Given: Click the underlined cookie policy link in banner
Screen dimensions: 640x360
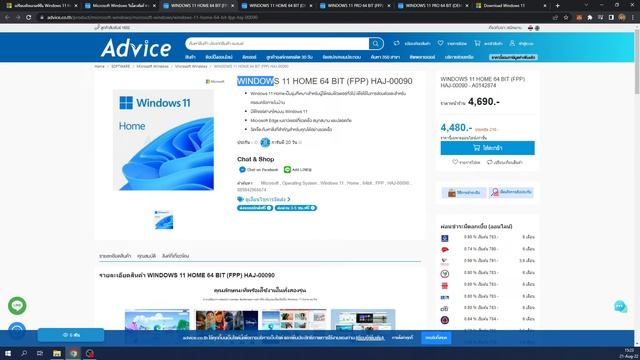Looking at the screenshot, I should (370, 338).
